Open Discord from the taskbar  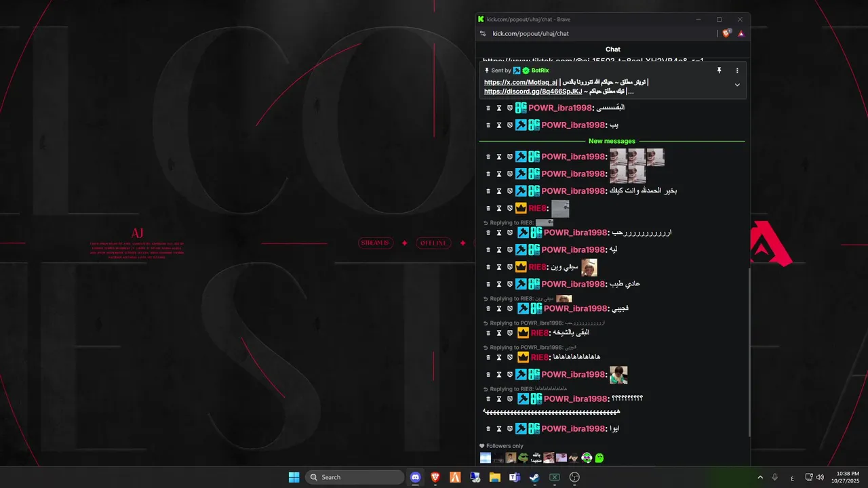point(416,477)
